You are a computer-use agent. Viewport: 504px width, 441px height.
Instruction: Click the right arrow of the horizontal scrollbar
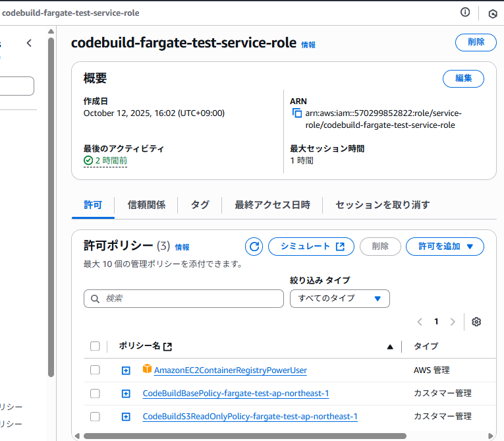click(491, 436)
